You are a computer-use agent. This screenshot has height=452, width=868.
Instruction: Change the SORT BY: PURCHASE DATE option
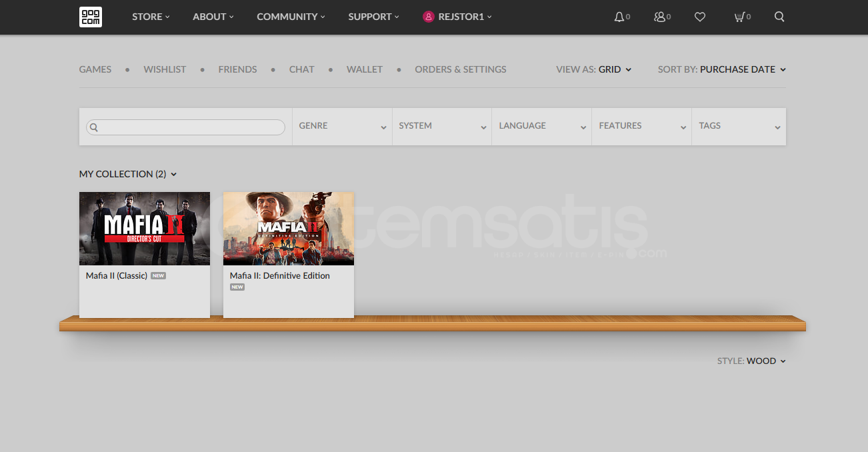coord(722,69)
